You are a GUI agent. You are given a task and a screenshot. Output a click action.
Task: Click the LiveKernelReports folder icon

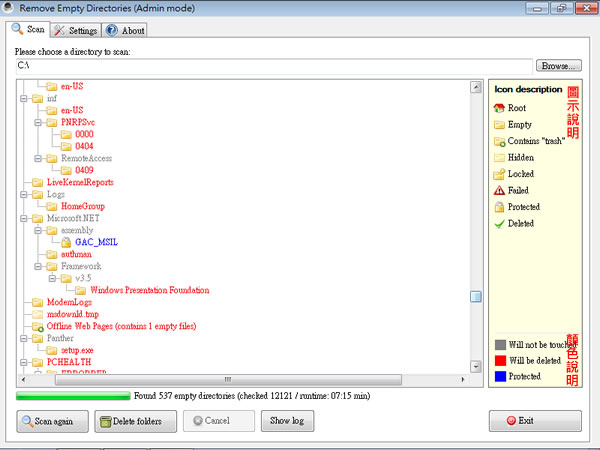click(x=38, y=183)
